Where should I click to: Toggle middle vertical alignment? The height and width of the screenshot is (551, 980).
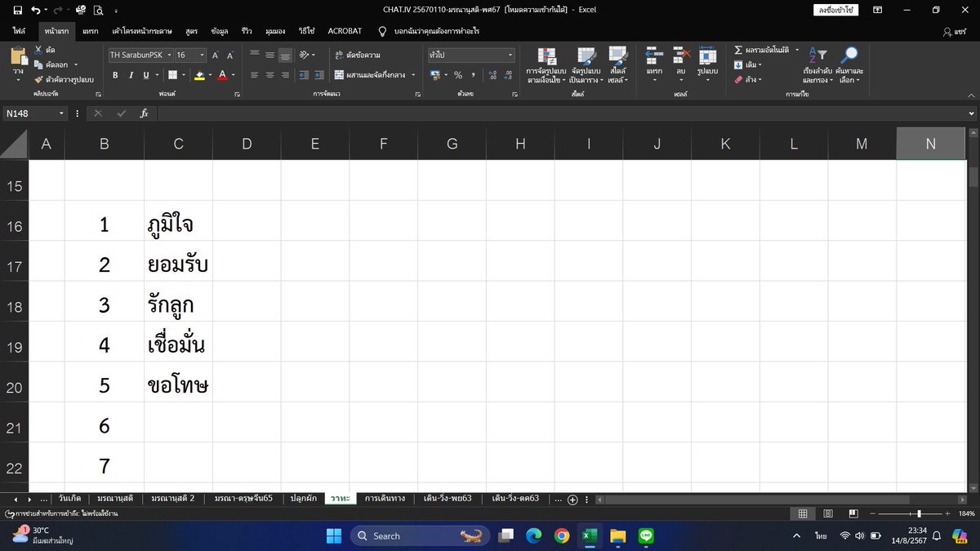[x=269, y=56]
